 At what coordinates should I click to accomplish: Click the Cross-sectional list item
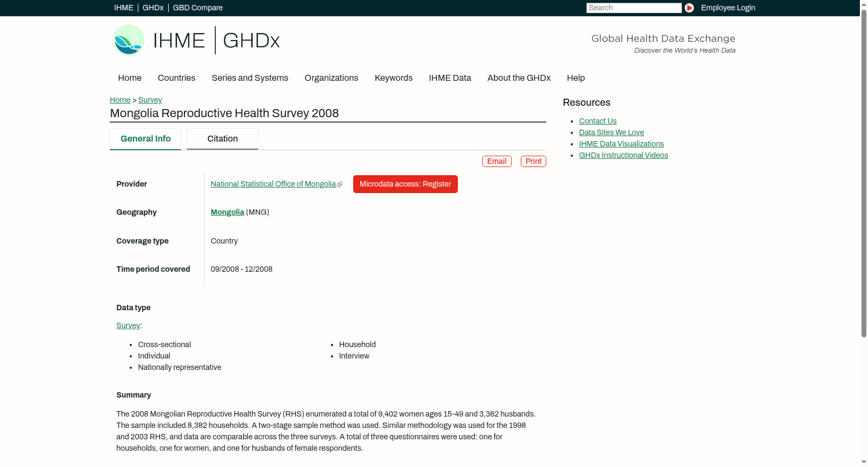164,345
